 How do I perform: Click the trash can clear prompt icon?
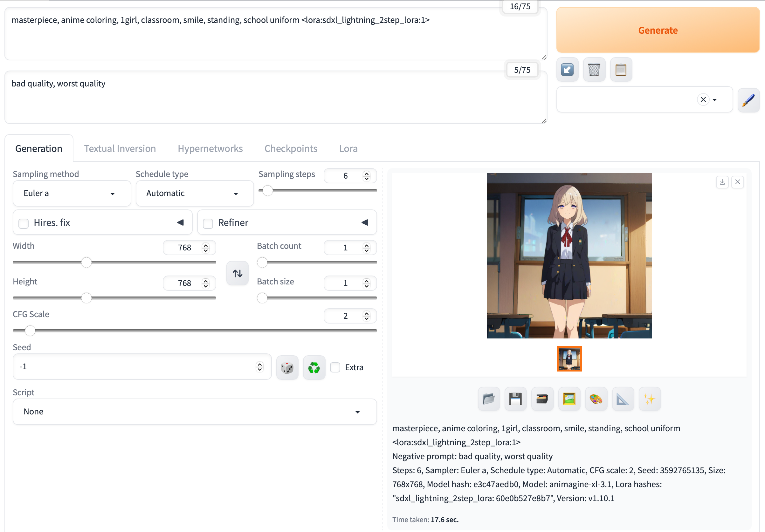(x=594, y=70)
